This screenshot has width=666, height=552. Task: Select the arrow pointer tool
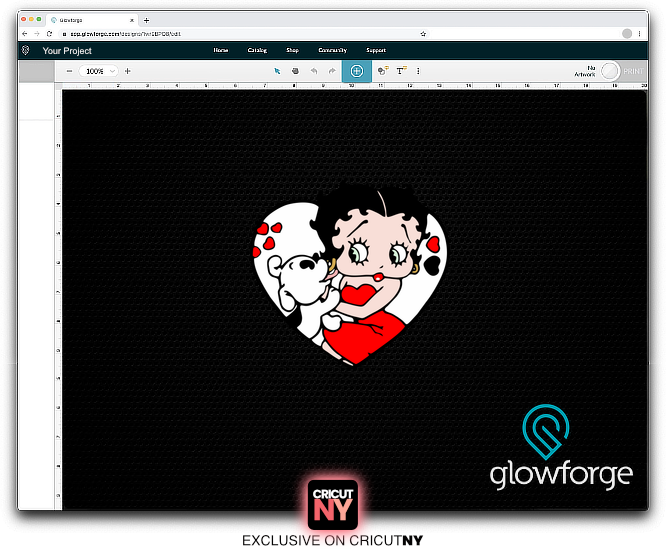pyautogui.click(x=277, y=71)
